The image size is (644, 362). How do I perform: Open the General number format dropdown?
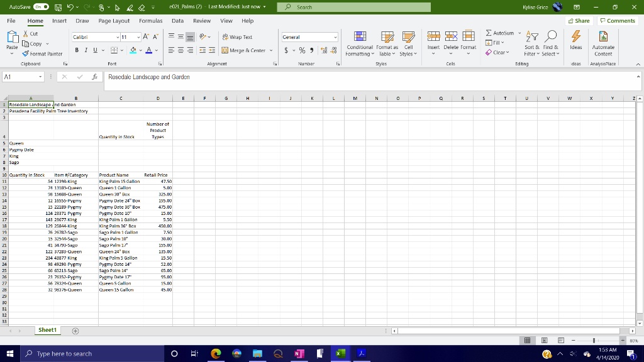(x=333, y=37)
